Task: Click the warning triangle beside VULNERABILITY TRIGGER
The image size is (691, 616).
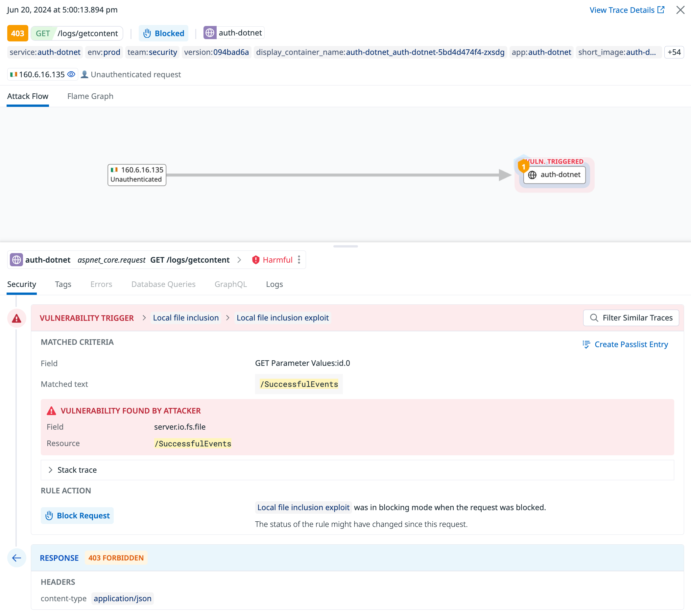Action: pyautogui.click(x=16, y=318)
